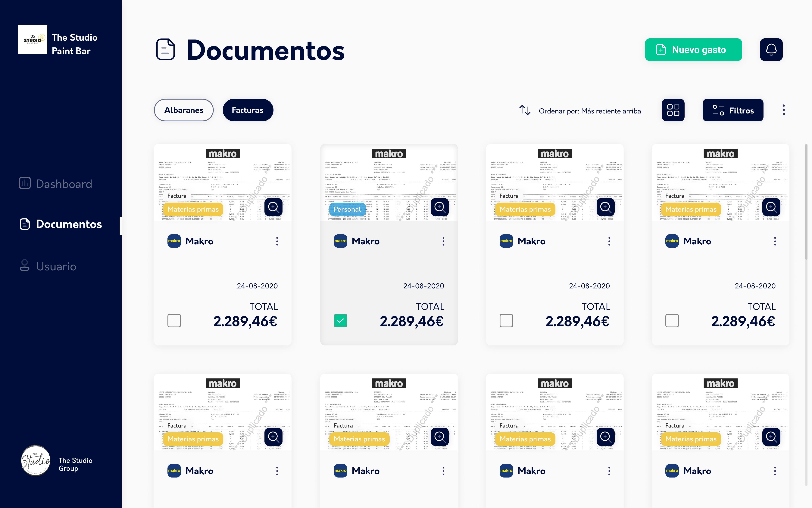
Task: Open the three-dot menu on the third top-row card
Action: coord(609,241)
